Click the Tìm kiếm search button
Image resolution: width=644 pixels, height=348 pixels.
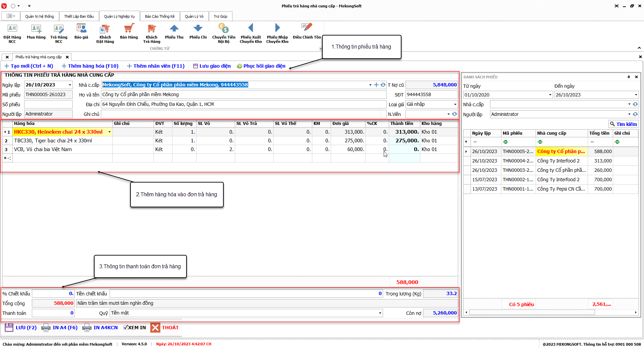click(x=624, y=124)
